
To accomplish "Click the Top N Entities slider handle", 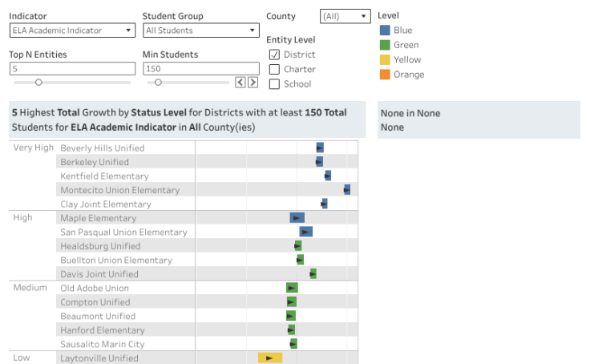I will click(x=38, y=82).
